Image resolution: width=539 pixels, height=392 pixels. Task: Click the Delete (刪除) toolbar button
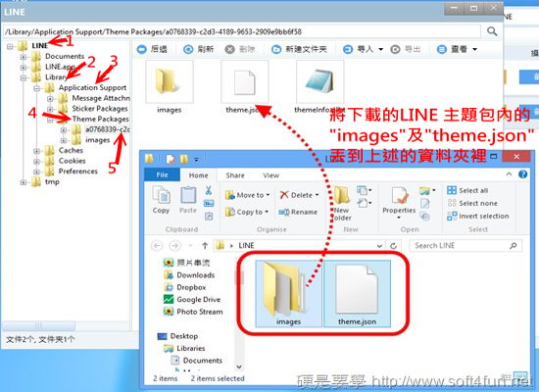(x=240, y=50)
